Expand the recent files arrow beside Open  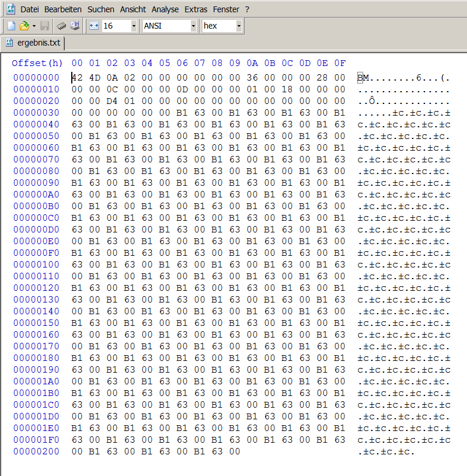pyautogui.click(x=34, y=26)
